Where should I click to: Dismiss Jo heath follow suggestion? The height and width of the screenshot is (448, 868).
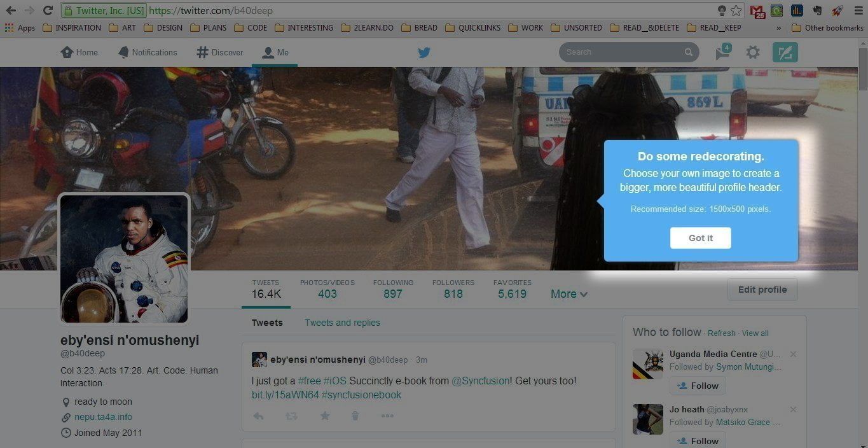(x=793, y=409)
